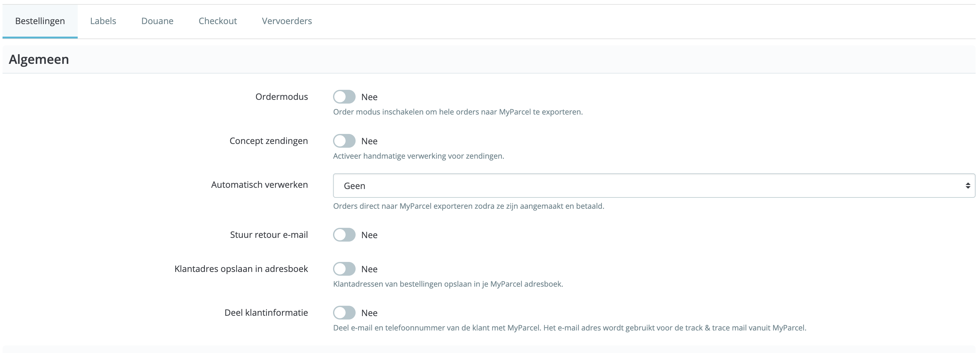Enable Concept zendingen switch
Image resolution: width=980 pixels, height=353 pixels.
click(x=344, y=141)
